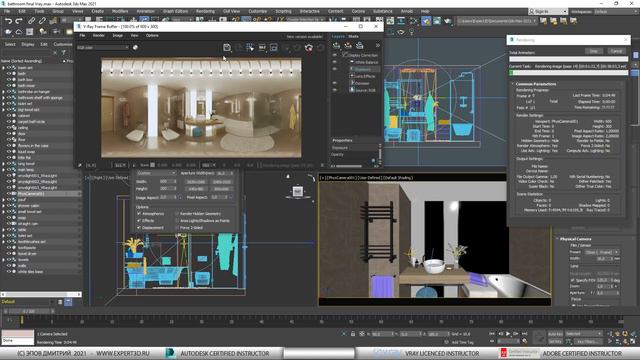Enable Force 2-Sided checkbox
The height and width of the screenshot is (360, 640).
tap(177, 227)
